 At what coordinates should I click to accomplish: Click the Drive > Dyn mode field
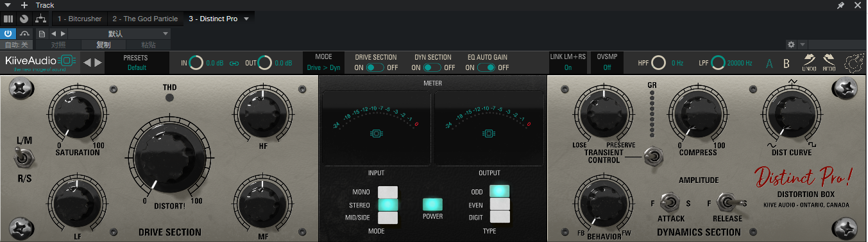(x=323, y=67)
